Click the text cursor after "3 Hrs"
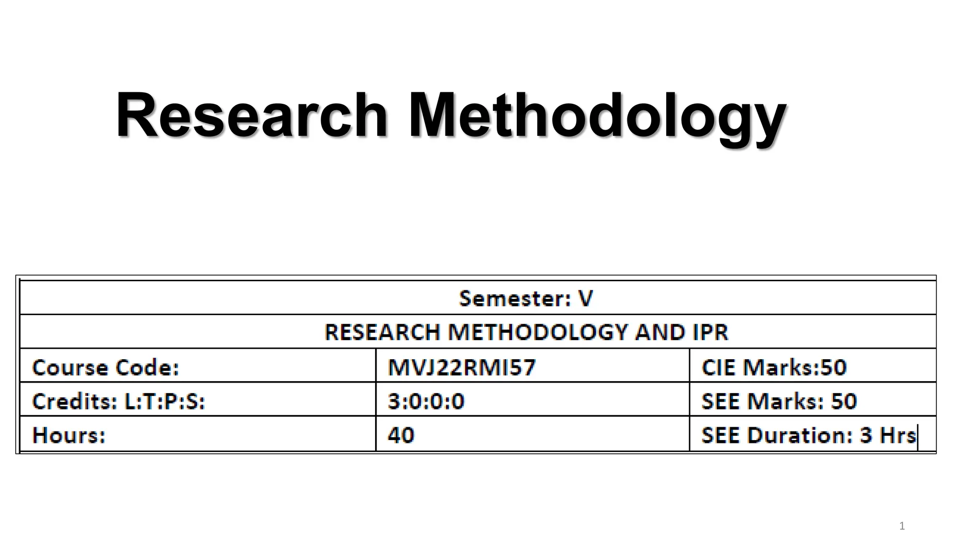980x551 pixels. click(917, 436)
